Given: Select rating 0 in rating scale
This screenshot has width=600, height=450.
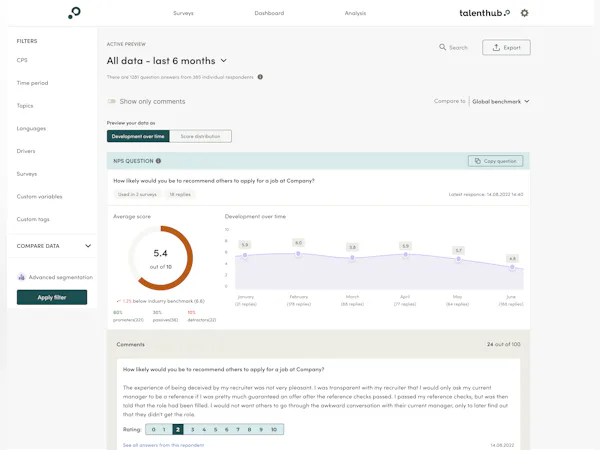Looking at the screenshot, I should click(x=154, y=429).
